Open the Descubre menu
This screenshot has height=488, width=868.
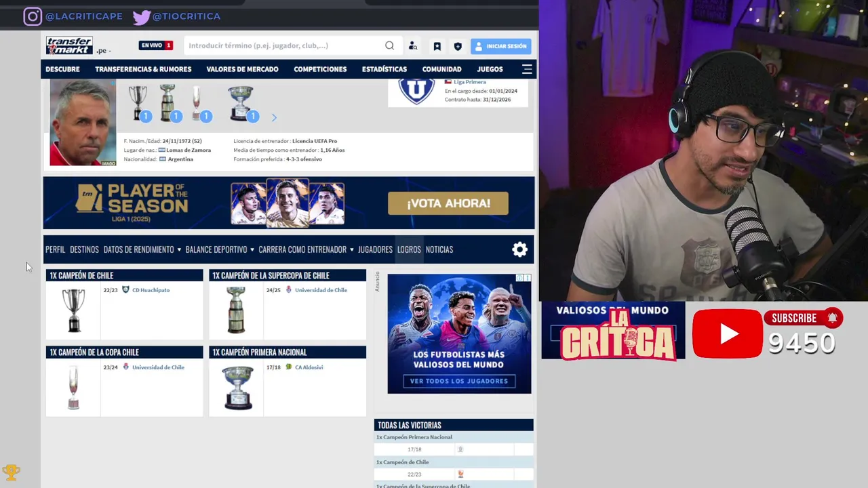pyautogui.click(x=62, y=69)
